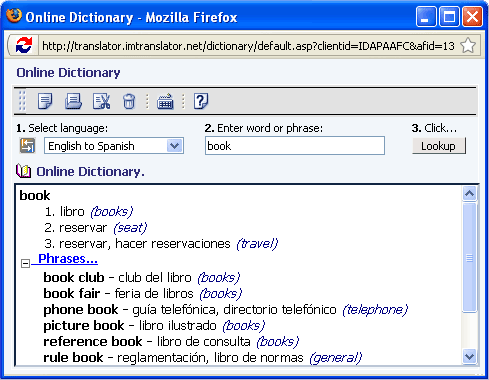Click the 'Online Dictionary' page heading
This screenshot has width=489, height=380.
point(68,73)
